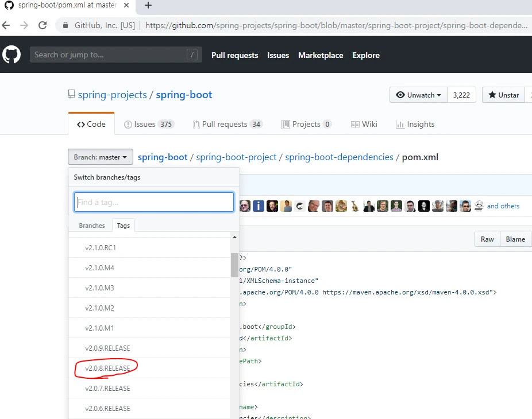Open the Projects 0 tab
Viewport: 532px width, 419px height.
pyautogui.click(x=306, y=124)
